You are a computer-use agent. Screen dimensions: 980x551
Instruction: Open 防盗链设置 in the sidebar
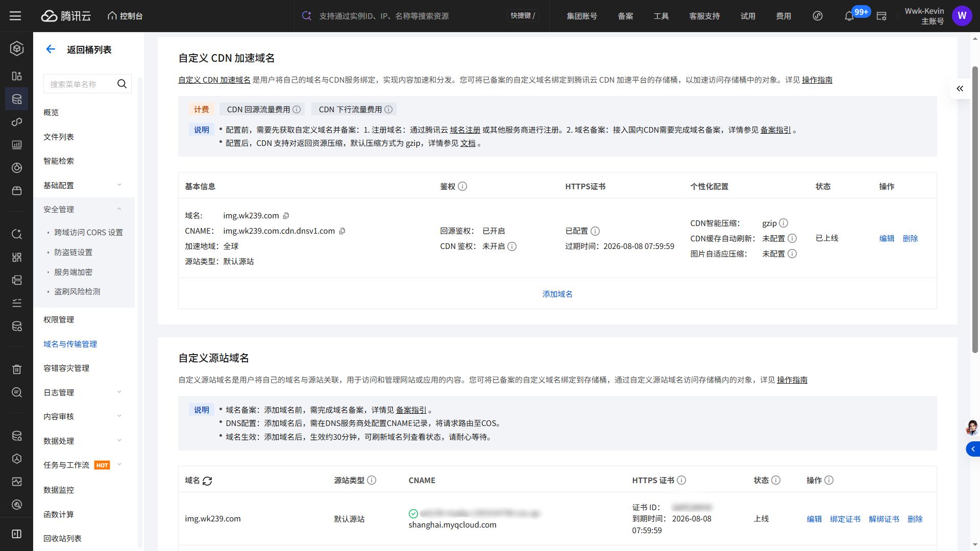point(73,252)
